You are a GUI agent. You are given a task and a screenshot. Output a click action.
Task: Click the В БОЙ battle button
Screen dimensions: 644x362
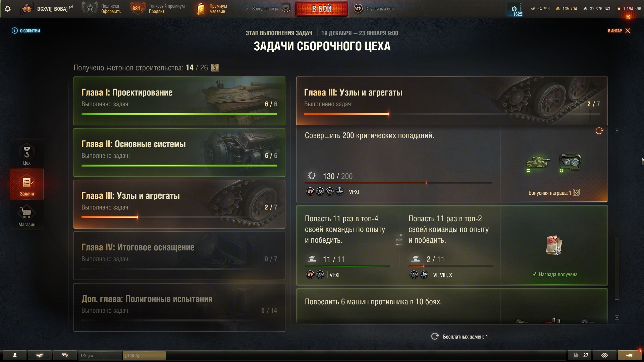click(x=322, y=9)
